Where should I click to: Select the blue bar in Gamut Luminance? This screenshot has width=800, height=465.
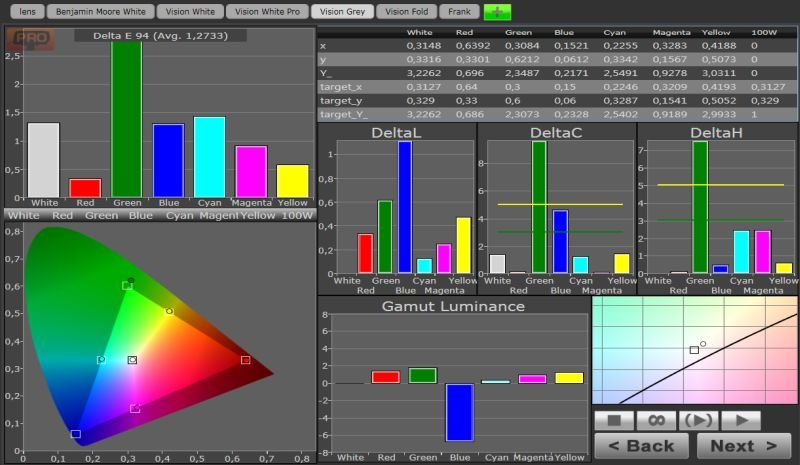click(459, 411)
